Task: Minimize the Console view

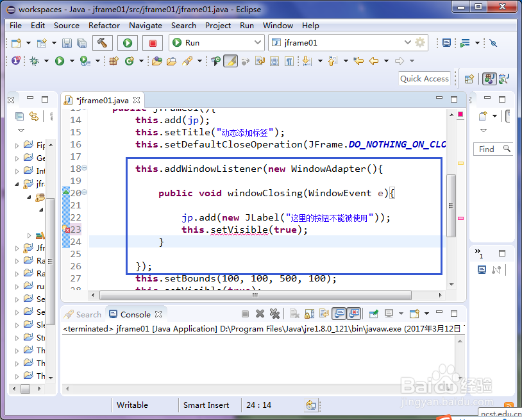Action: [439, 312]
